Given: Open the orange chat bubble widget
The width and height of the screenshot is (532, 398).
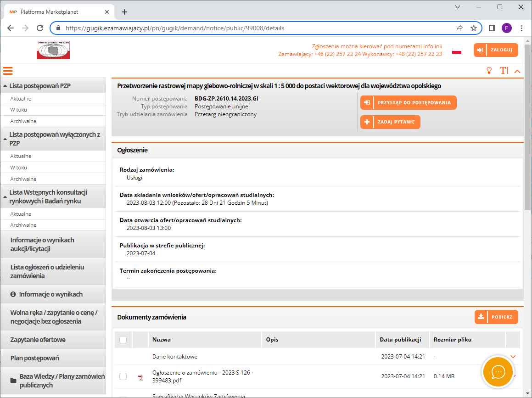Looking at the screenshot, I should pyautogui.click(x=498, y=371).
